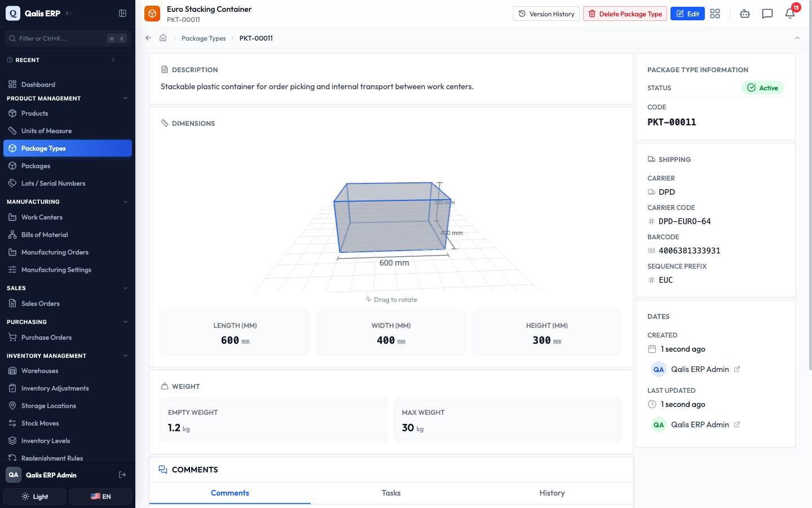Open Stock Moves page
The height and width of the screenshot is (508, 812).
pos(68,423)
